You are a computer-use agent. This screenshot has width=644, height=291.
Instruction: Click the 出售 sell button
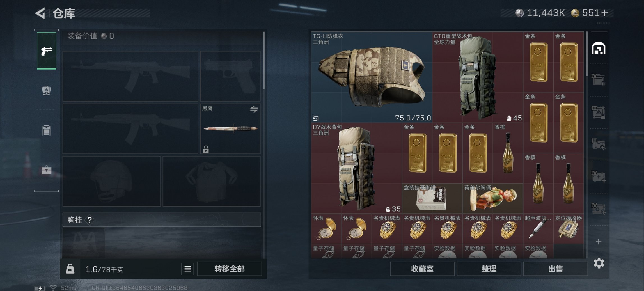(x=555, y=269)
